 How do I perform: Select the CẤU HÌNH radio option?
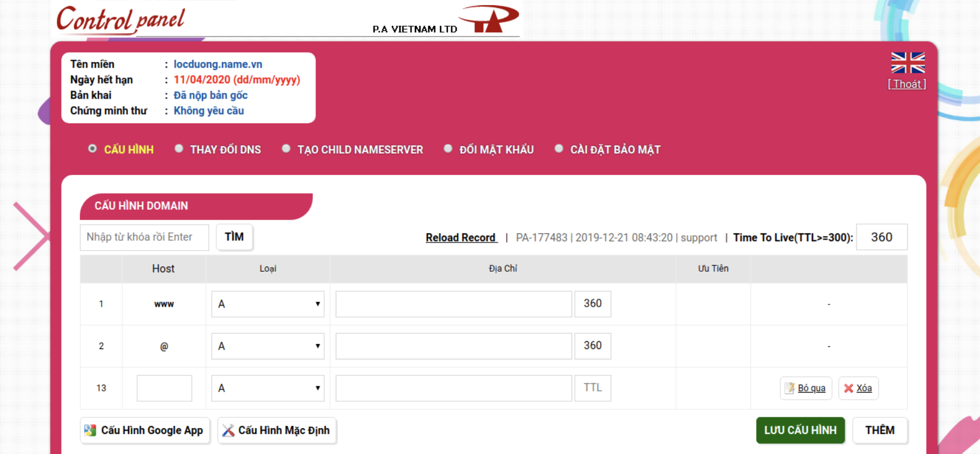pos(92,148)
